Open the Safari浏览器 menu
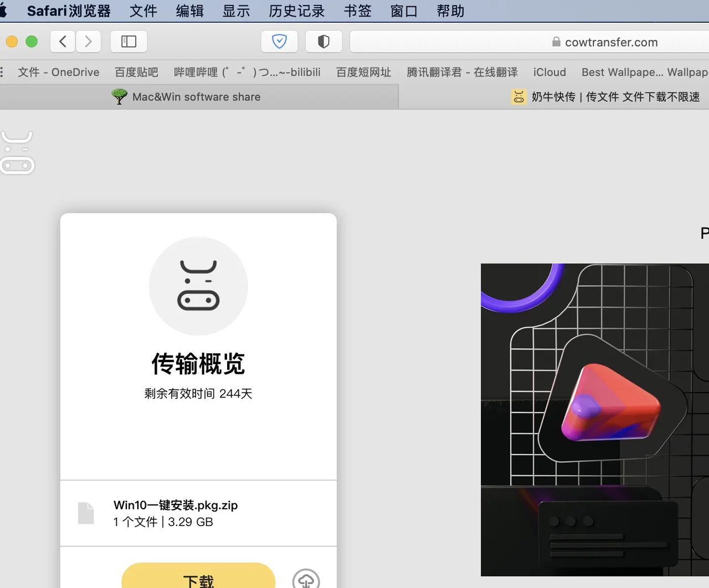The width and height of the screenshot is (709, 588). coord(69,11)
